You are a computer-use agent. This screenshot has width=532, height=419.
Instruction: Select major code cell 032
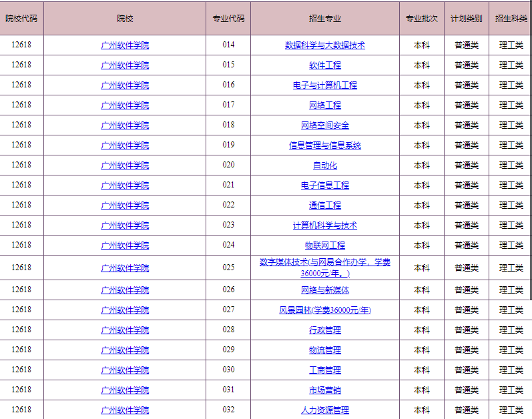tap(228, 410)
